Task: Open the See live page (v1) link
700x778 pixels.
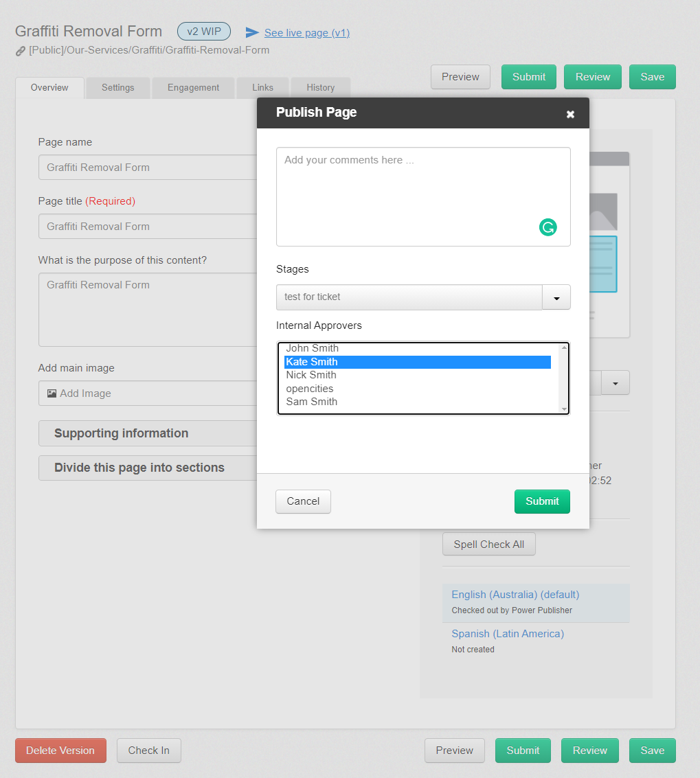Action: 306,32
